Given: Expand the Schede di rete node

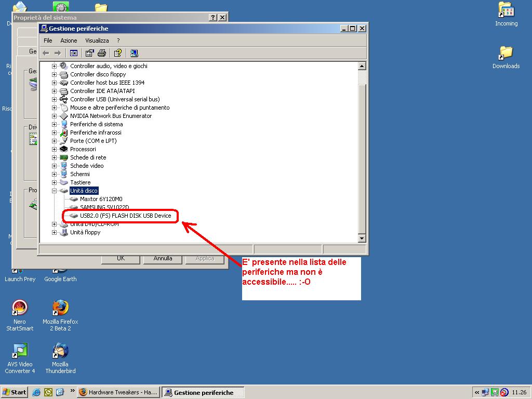Looking at the screenshot, I should coord(55,157).
